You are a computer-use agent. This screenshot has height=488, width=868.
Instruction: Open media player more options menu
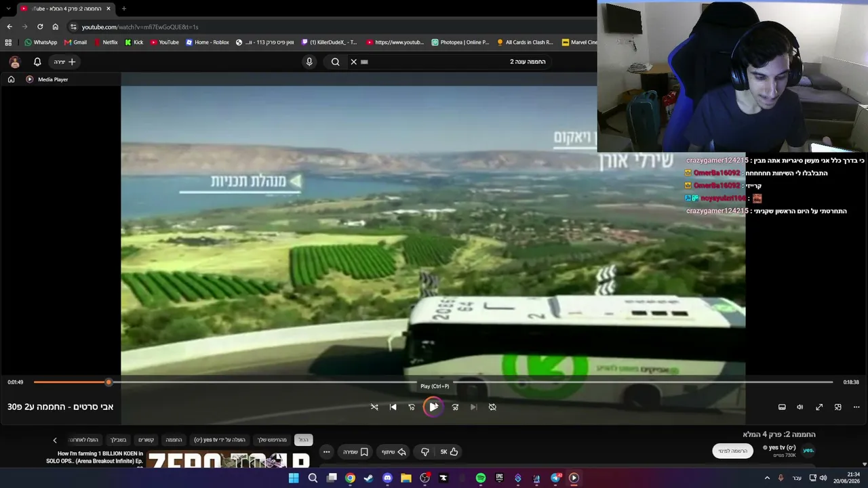(856, 407)
